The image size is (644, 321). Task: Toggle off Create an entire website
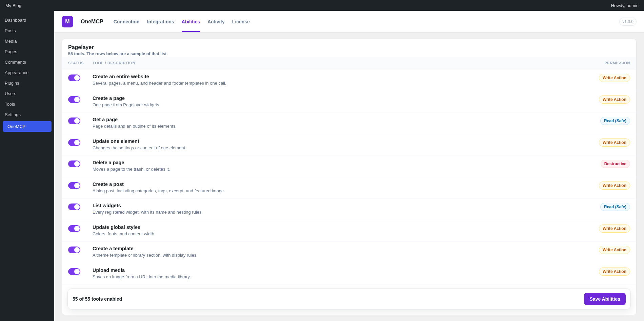coord(74,78)
